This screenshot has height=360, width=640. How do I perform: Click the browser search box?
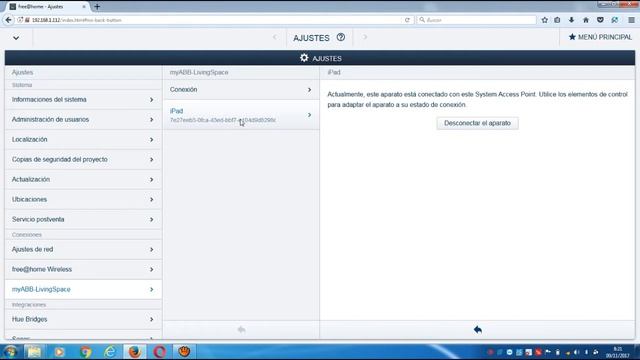coord(476,20)
